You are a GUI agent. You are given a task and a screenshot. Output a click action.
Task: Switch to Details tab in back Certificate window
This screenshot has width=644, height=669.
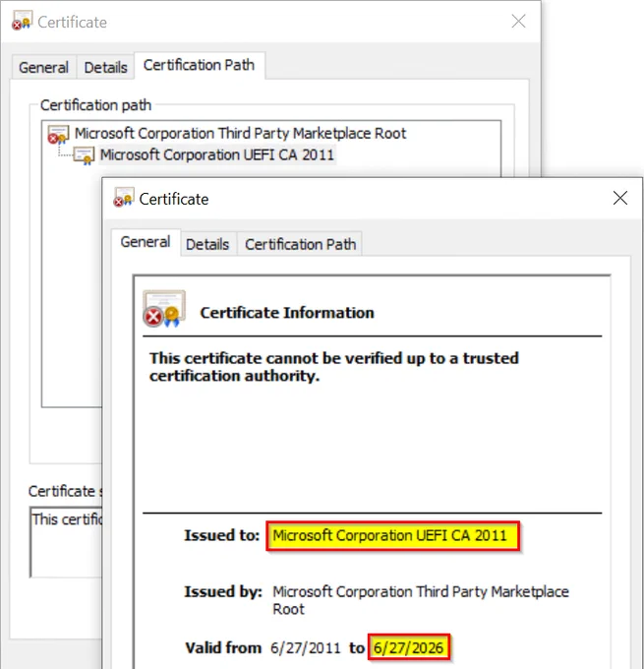click(105, 67)
